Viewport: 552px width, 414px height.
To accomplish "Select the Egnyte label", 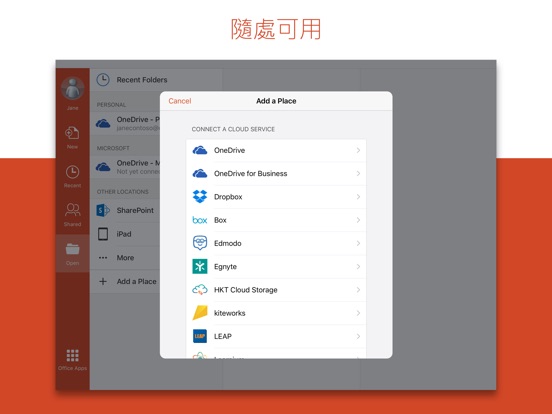I will [x=225, y=266].
